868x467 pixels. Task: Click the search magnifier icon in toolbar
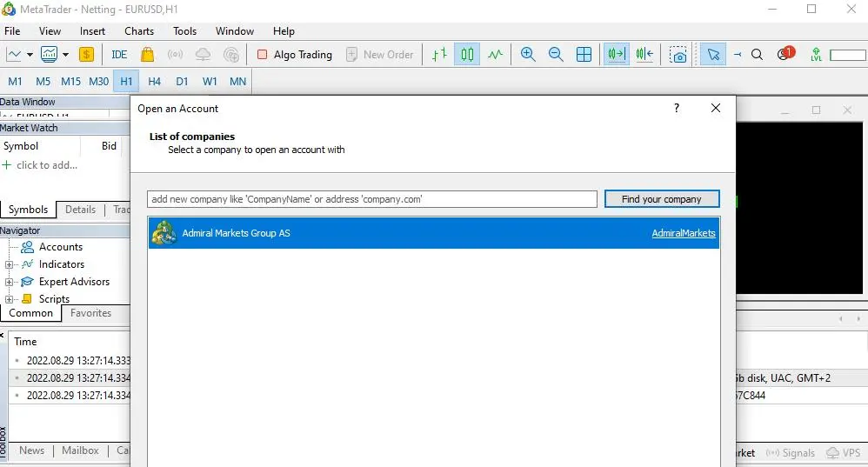[757, 54]
